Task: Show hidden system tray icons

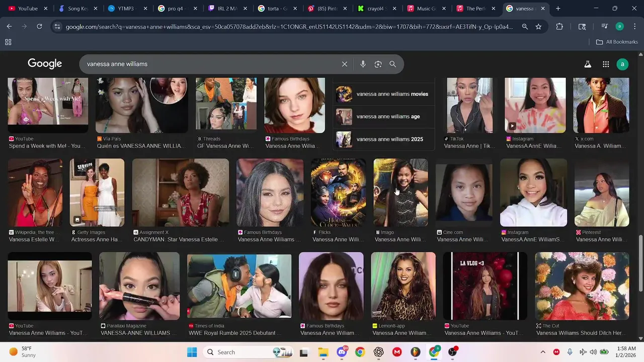Action: (542, 352)
